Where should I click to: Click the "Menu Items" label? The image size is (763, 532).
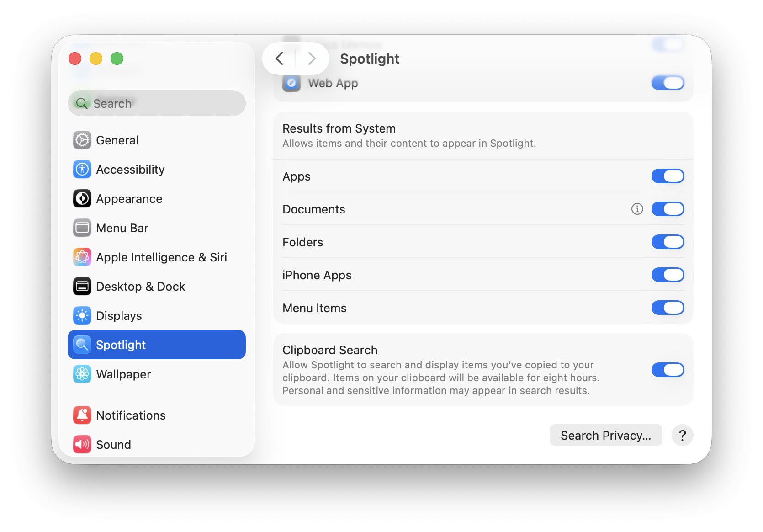[314, 308]
